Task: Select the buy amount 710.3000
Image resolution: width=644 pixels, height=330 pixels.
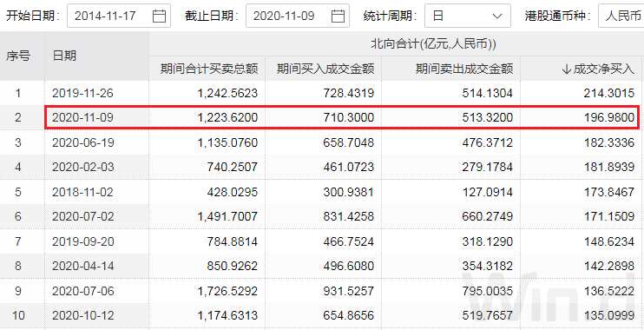Action: tap(349, 118)
